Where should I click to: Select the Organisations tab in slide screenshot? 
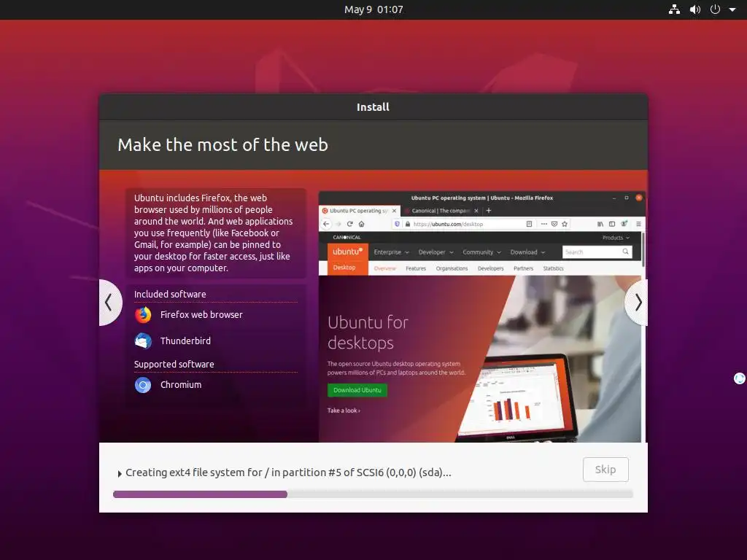pyautogui.click(x=452, y=268)
